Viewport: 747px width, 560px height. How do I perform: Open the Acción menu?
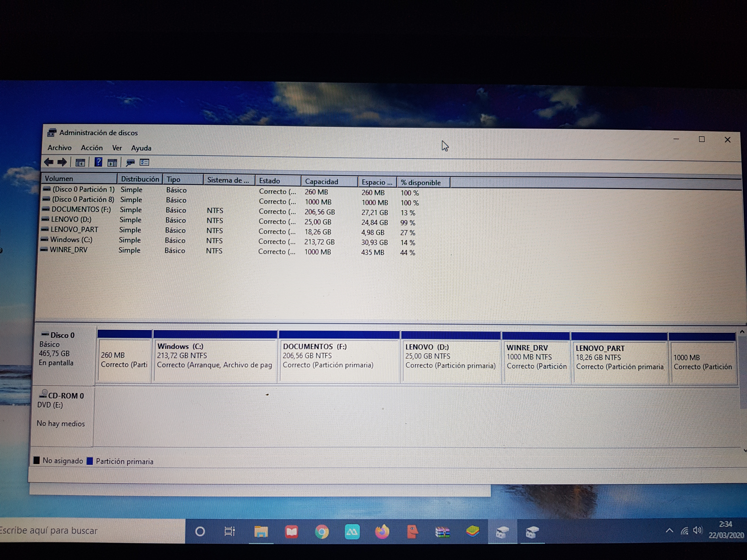pos(92,148)
